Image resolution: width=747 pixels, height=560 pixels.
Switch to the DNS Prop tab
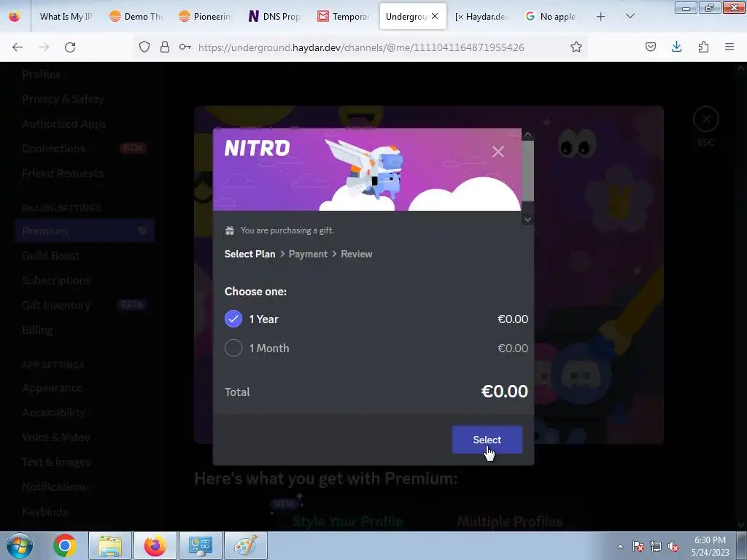(x=274, y=17)
